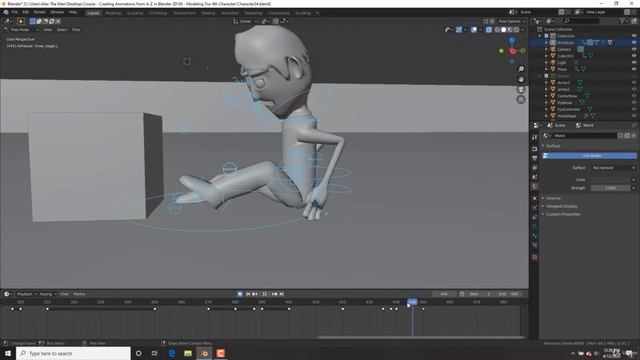Open the Render properties tab icon
Screen dimensions: 640x360
click(535, 149)
